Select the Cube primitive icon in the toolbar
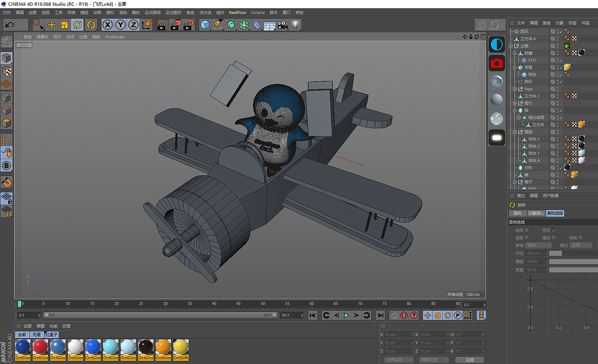This screenshot has width=598, height=364. tap(205, 25)
